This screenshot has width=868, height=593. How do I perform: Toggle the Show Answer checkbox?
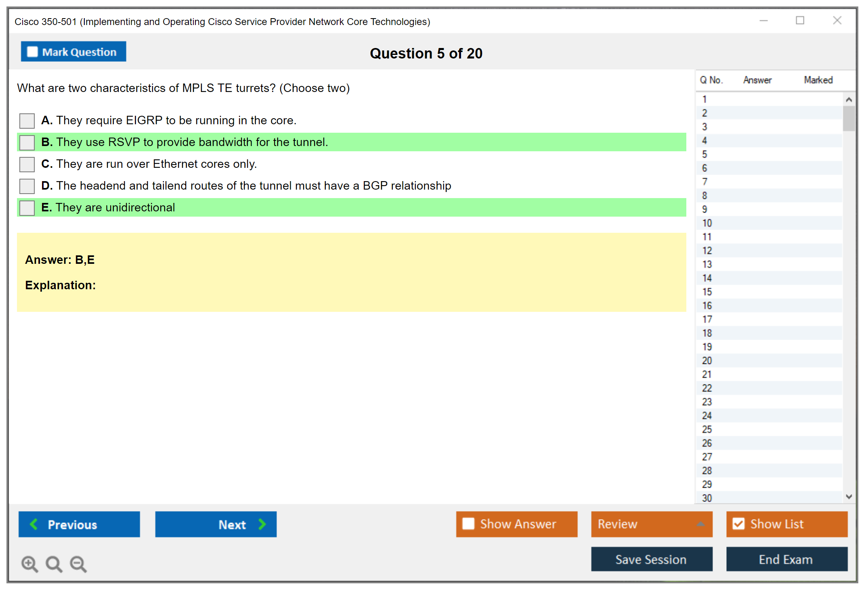(468, 524)
